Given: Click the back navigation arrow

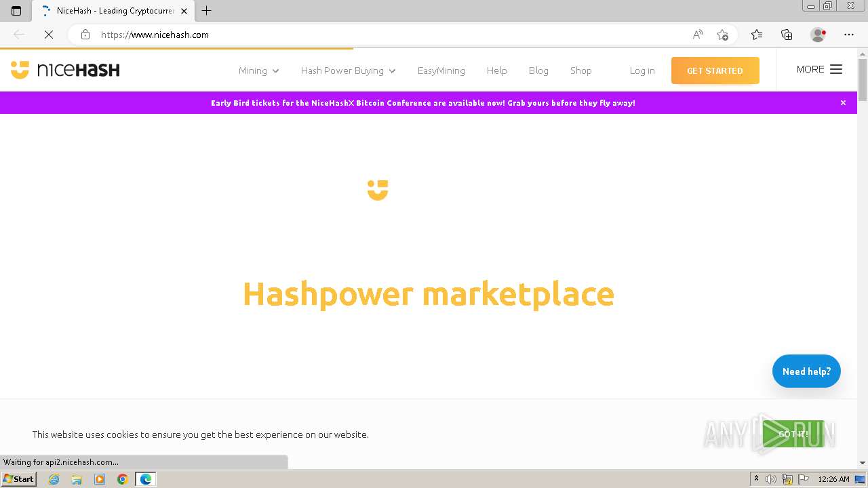Looking at the screenshot, I should pyautogui.click(x=19, y=35).
